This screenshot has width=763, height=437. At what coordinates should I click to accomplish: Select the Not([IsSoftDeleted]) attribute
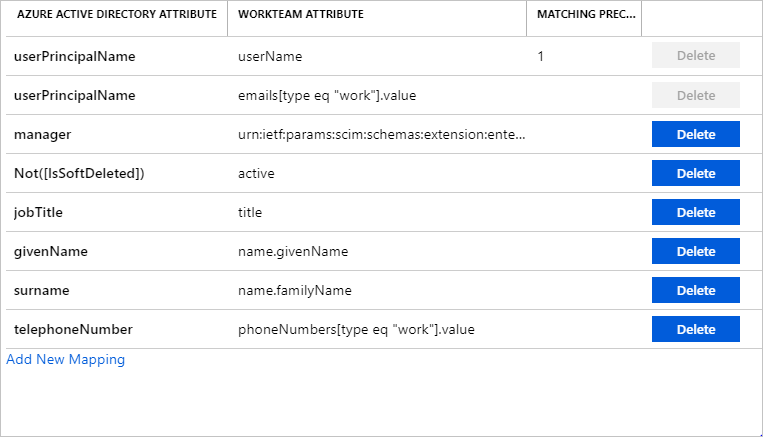tap(79, 173)
